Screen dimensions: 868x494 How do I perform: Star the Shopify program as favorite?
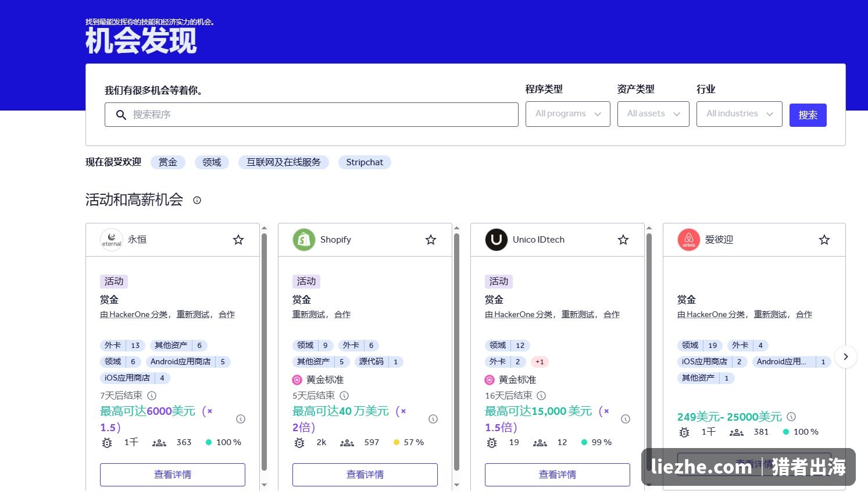[431, 240]
